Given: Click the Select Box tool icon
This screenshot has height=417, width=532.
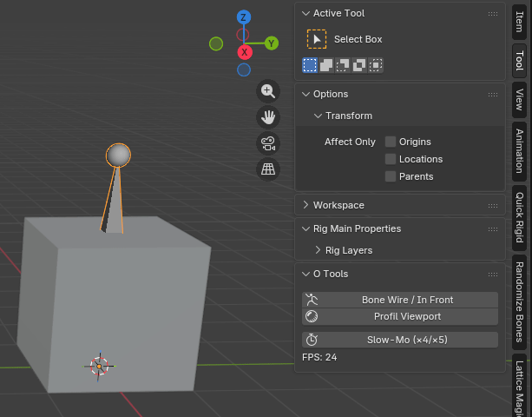Looking at the screenshot, I should coord(317,39).
